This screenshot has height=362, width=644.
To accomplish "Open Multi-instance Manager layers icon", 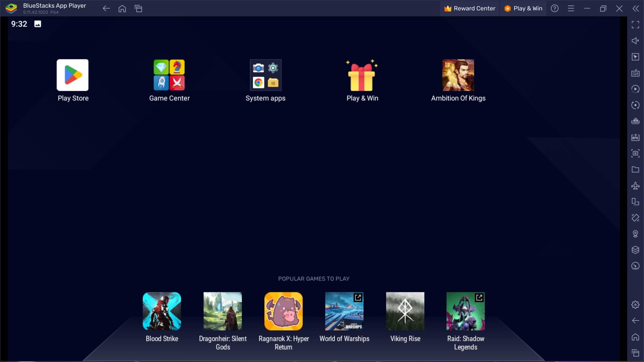I will (635, 250).
